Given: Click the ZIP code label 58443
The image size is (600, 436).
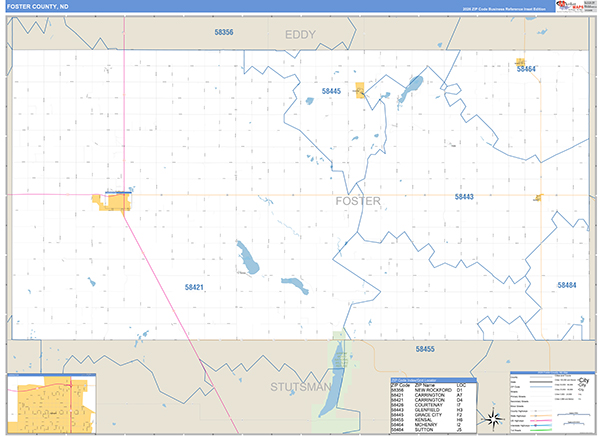Looking at the screenshot, I should [x=464, y=197].
